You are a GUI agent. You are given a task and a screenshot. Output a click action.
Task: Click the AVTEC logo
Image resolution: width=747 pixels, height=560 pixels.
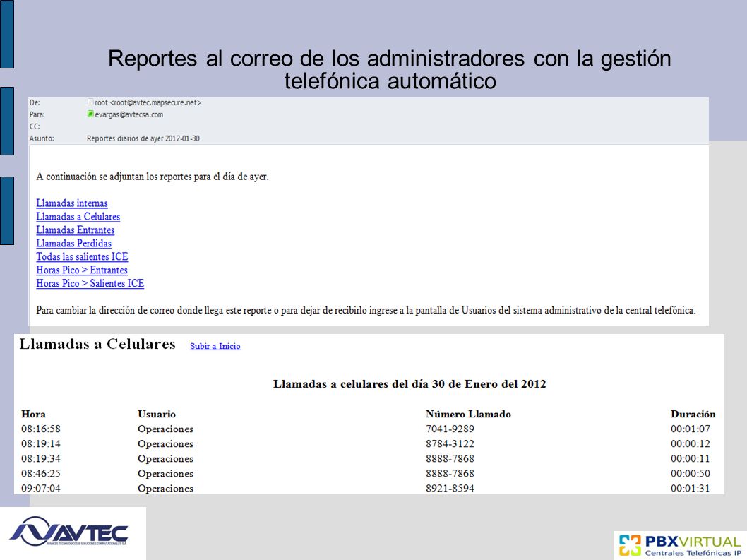[x=68, y=531]
